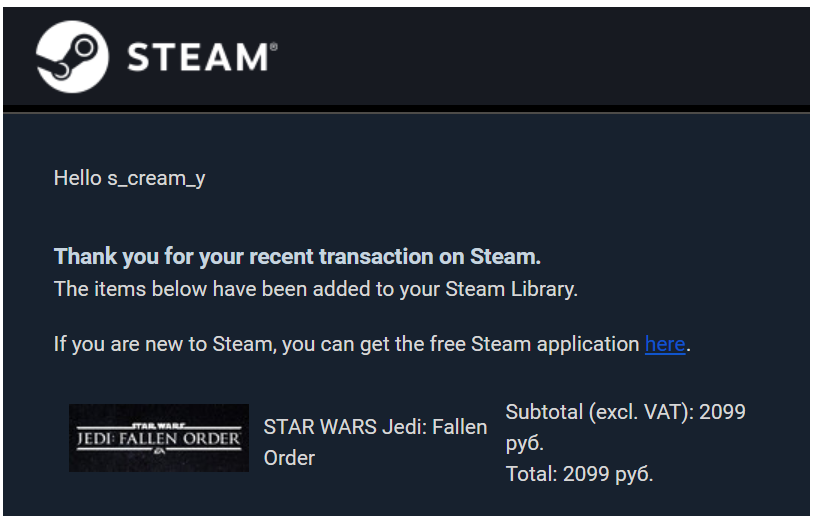Click the username s_cream_y
The image size is (814, 516).
pos(156,179)
